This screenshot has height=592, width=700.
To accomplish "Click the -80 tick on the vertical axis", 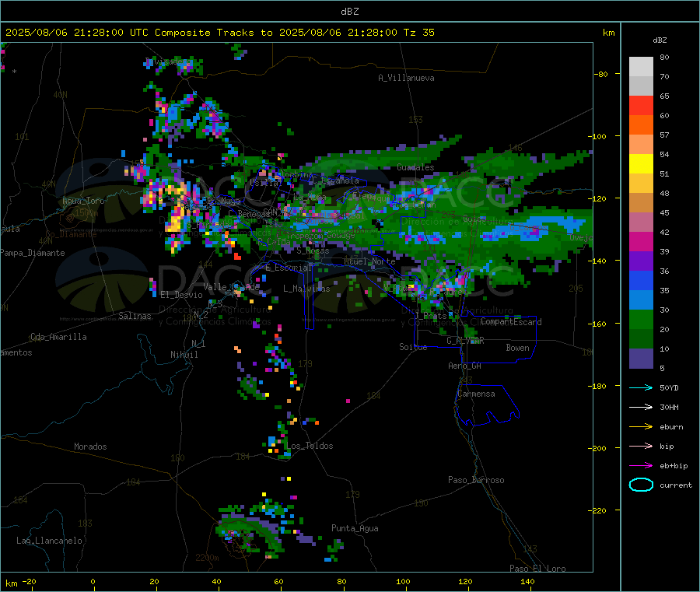I will (x=600, y=74).
